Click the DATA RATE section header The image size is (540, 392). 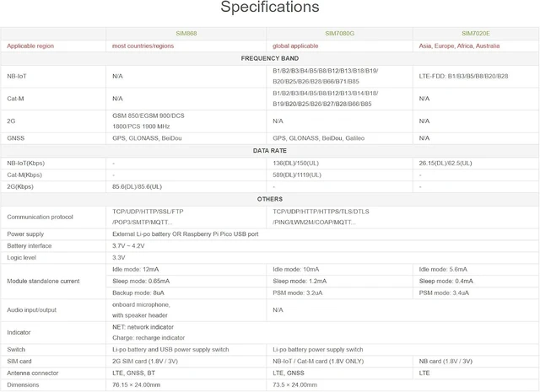(270, 151)
